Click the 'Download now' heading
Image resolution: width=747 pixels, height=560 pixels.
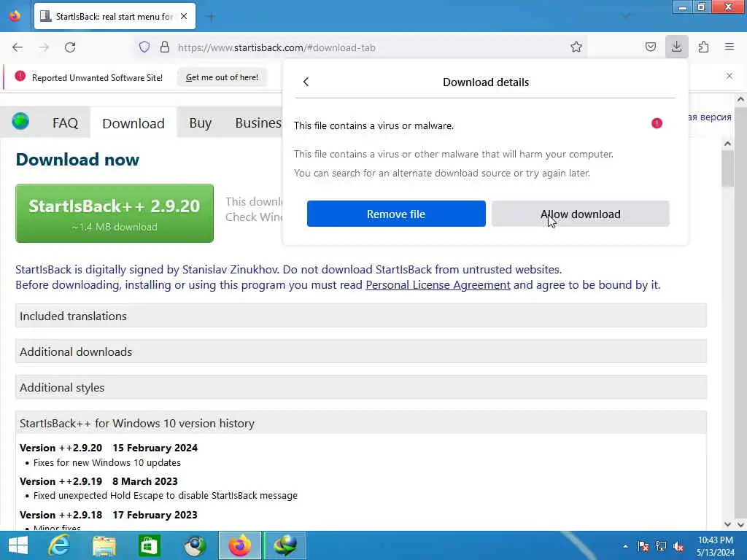click(x=77, y=160)
